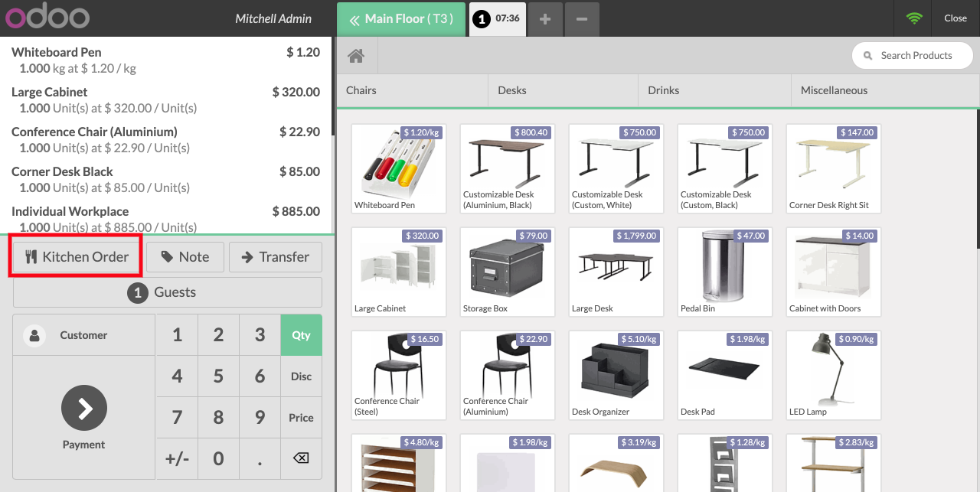The image size is (980, 492).
Task: Select the Large Cabinet order line
Action: pyautogui.click(x=165, y=99)
